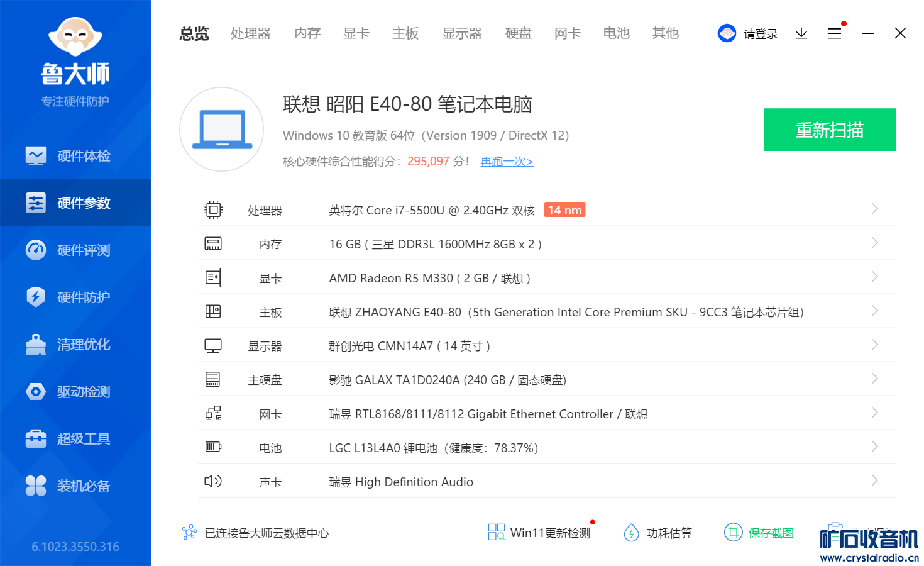The image size is (924, 566).
Task: Select the 硬件评测 benchmark gauge icon
Action: click(36, 250)
